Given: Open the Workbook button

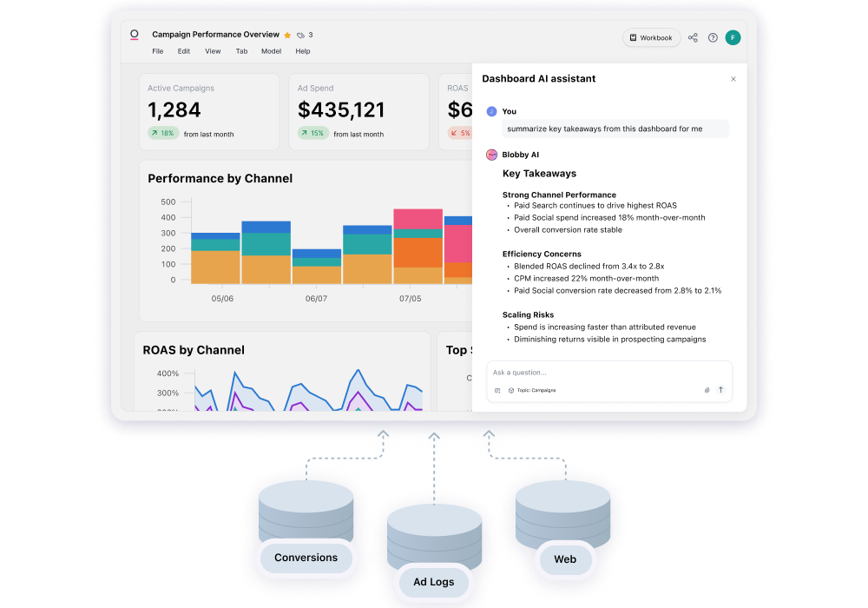Looking at the screenshot, I should coord(651,37).
